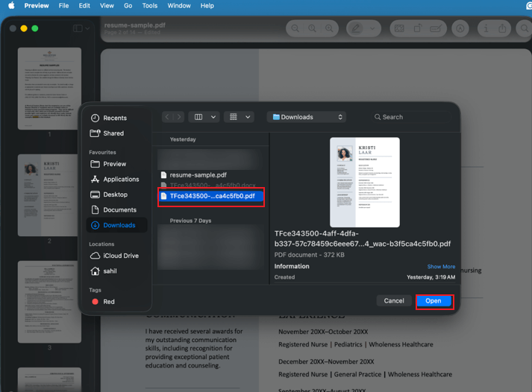Filter by the Red tag

pyautogui.click(x=116, y=302)
